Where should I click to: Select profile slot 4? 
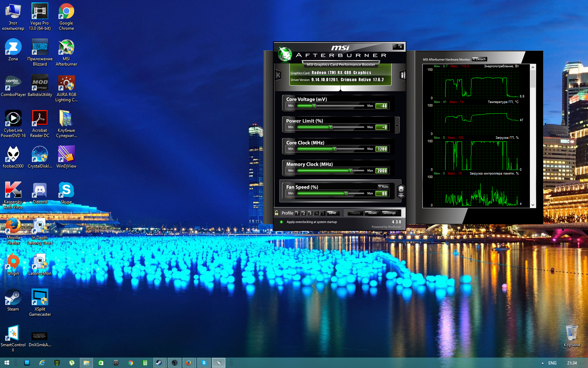click(x=316, y=213)
